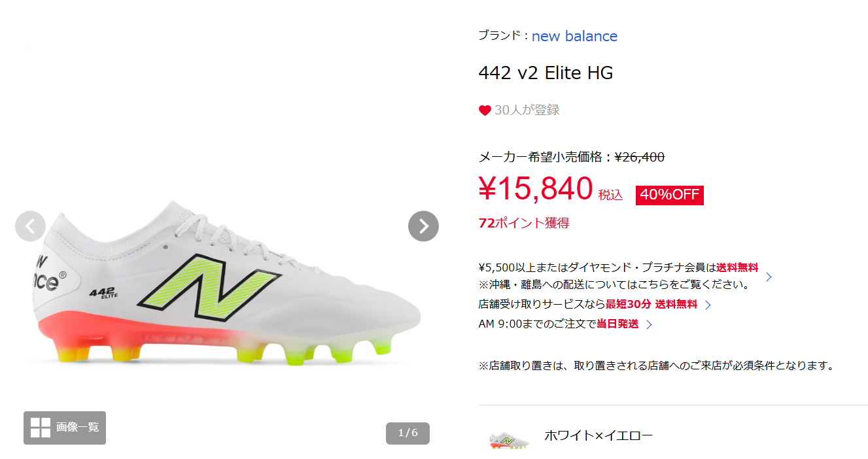The width and height of the screenshot is (868, 459).
Task: Click the 72ポイント獲得 points text
Action: point(524,223)
